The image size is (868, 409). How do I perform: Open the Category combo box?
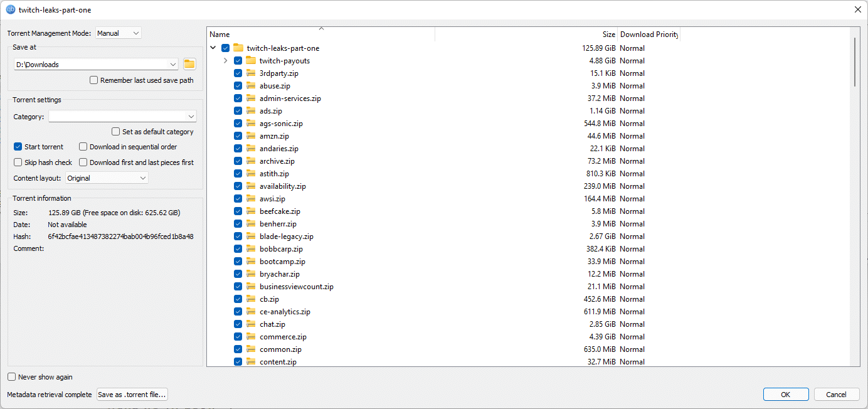[123, 116]
